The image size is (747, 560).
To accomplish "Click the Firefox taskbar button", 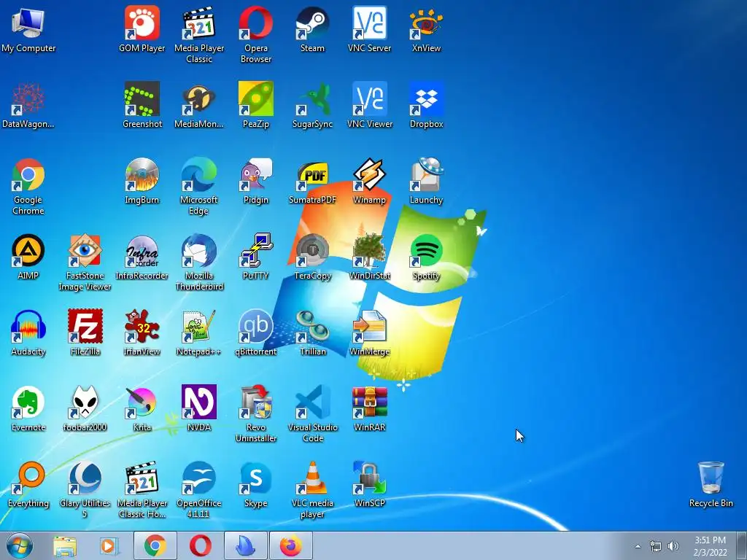I will tap(290, 545).
